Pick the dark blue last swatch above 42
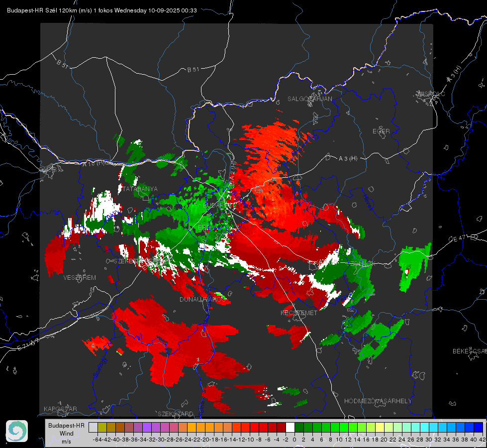 click(479, 427)
